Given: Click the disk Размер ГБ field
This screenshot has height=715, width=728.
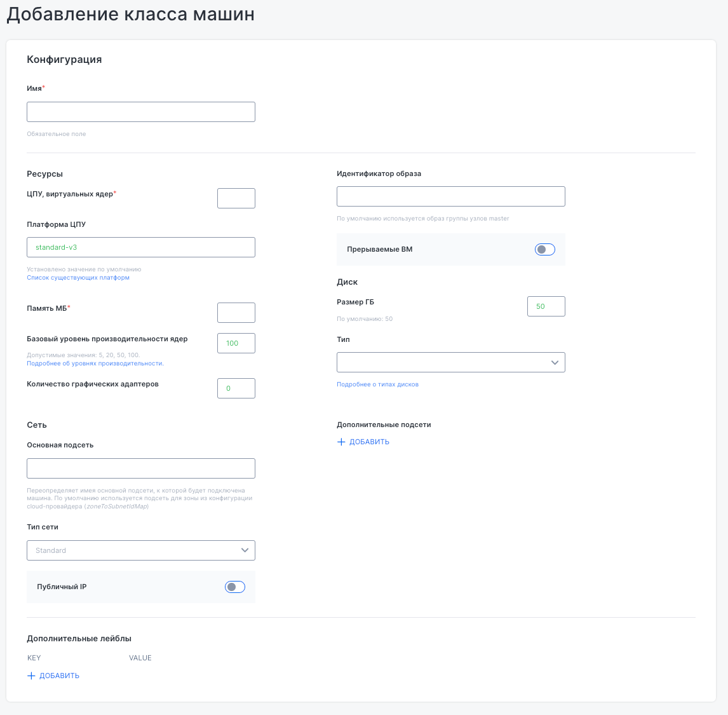Looking at the screenshot, I should tap(546, 306).
